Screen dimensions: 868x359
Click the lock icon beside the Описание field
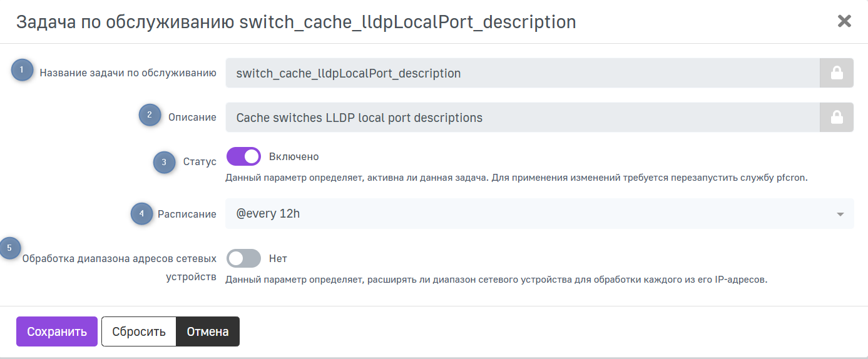pyautogui.click(x=836, y=118)
